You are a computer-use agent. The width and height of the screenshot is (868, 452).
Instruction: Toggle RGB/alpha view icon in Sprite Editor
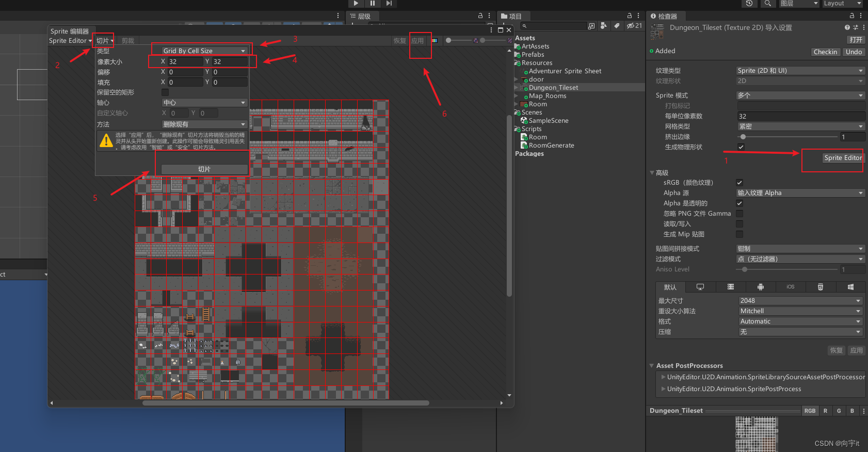coord(435,40)
